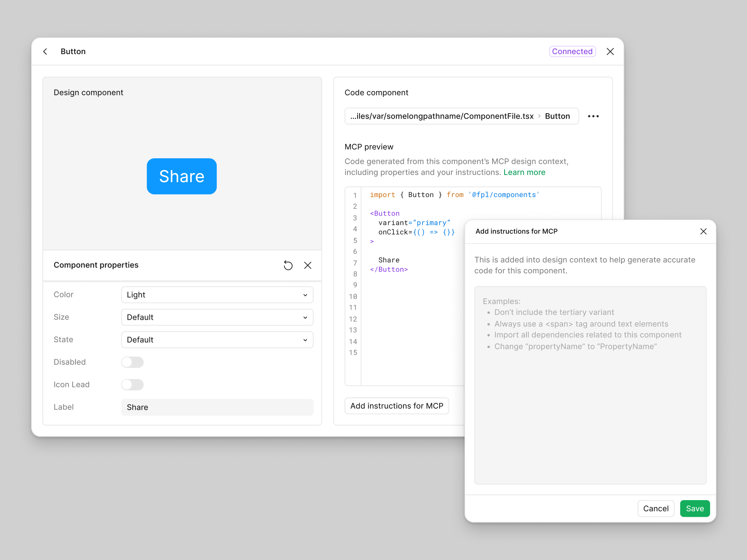Open the Learn more link
Image resolution: width=747 pixels, height=560 pixels.
click(x=524, y=172)
